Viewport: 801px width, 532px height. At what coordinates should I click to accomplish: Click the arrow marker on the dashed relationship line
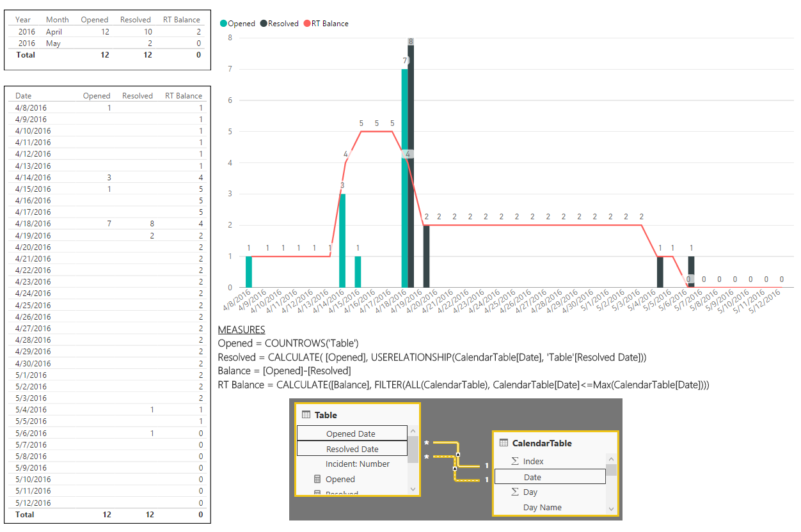coord(455,468)
